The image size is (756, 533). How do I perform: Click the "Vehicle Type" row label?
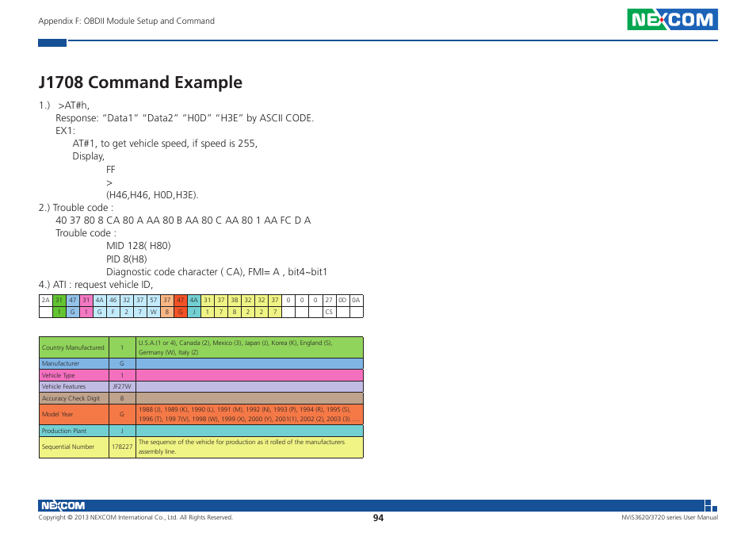(x=59, y=375)
